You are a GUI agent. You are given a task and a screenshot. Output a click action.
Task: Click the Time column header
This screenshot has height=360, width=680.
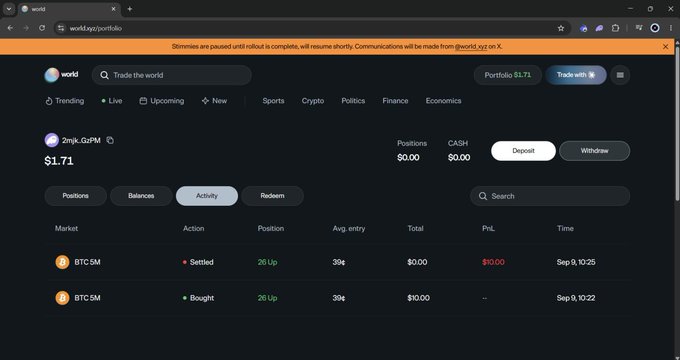pyautogui.click(x=565, y=228)
